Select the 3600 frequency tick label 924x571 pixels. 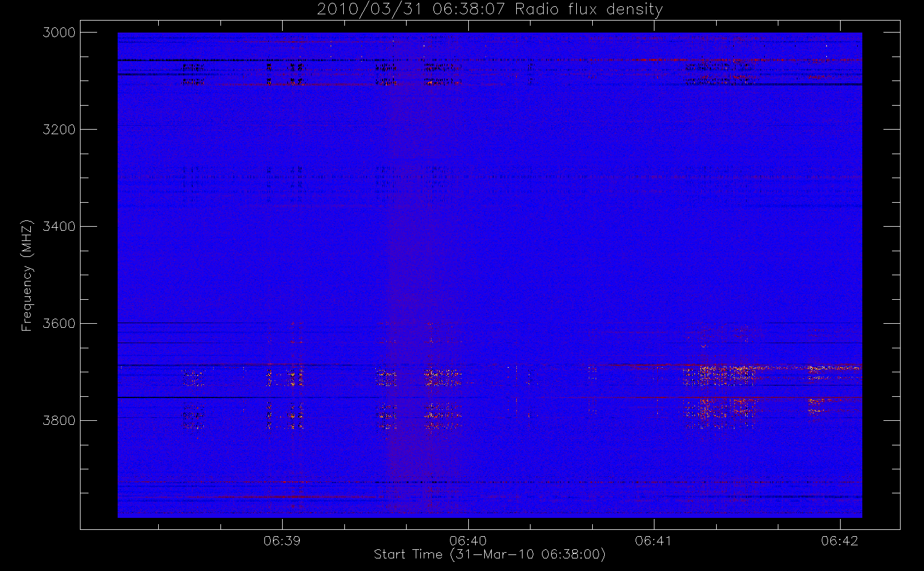pos(59,324)
